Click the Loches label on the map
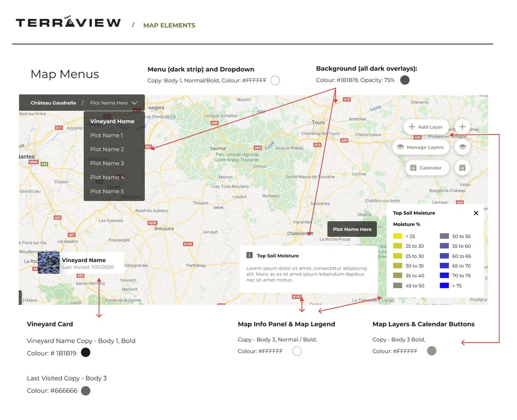Image resolution: width=517 pixels, height=420 pixels. coord(359,174)
